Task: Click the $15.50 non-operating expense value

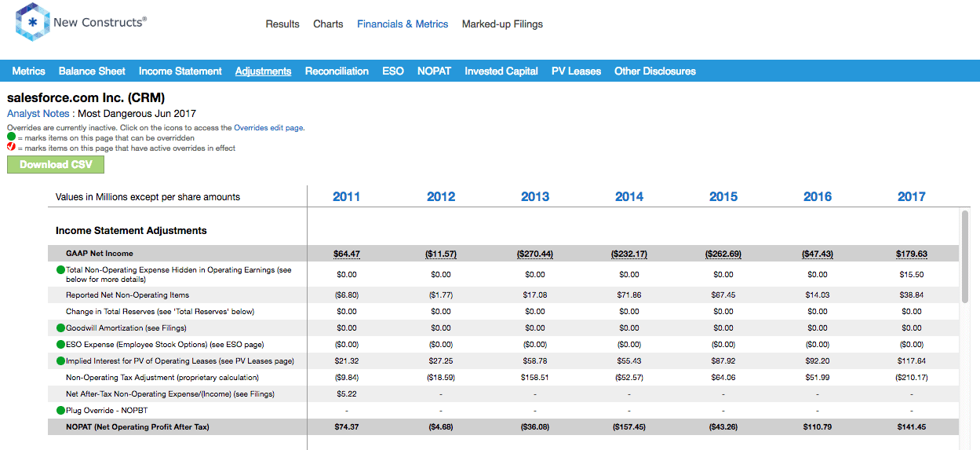Action: tap(912, 275)
